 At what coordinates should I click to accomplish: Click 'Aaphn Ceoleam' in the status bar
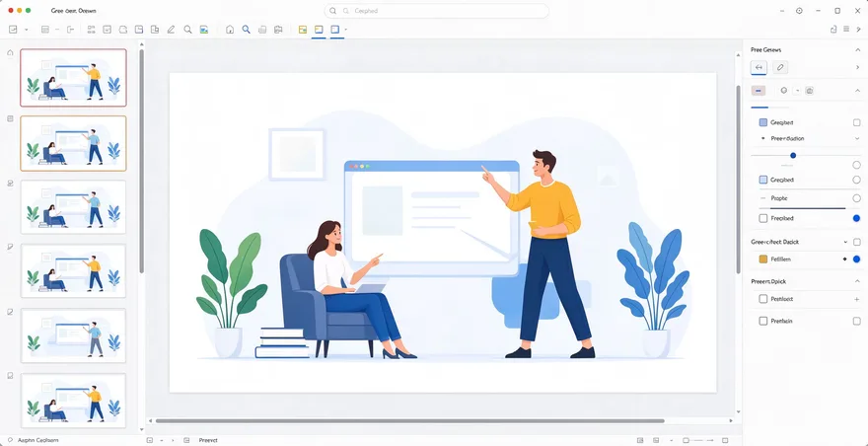38,440
